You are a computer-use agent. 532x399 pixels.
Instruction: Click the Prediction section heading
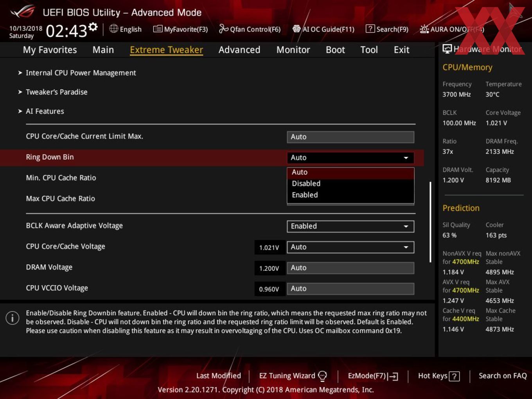click(x=461, y=208)
